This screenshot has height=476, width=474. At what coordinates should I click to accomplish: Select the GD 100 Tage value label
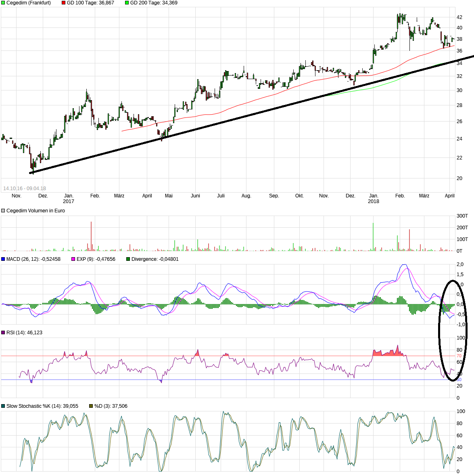click(90, 3)
